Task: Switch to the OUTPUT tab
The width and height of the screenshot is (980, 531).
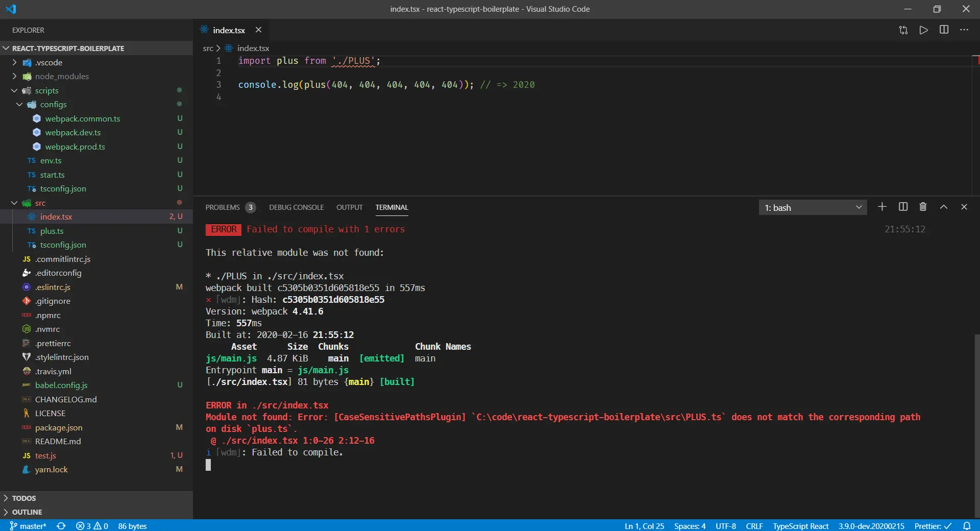Action: 350,207
